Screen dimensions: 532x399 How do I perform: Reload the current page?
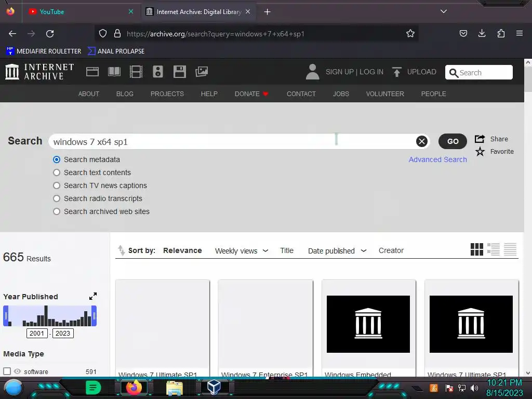click(x=50, y=34)
